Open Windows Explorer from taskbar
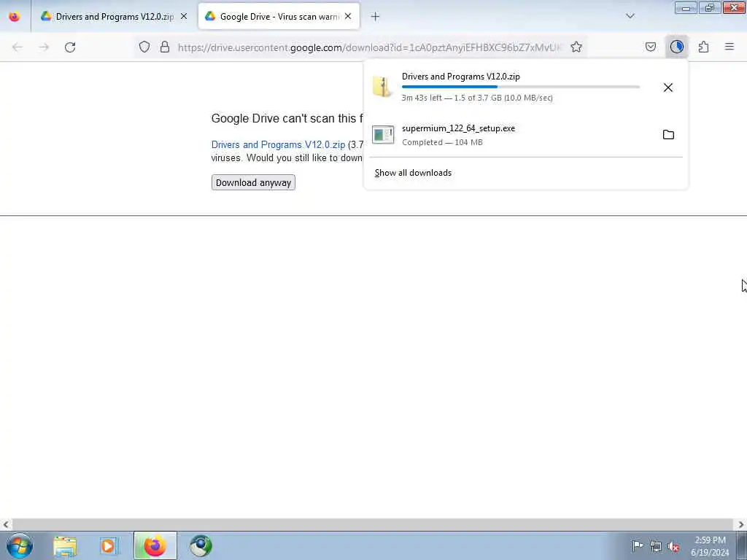 click(65, 546)
